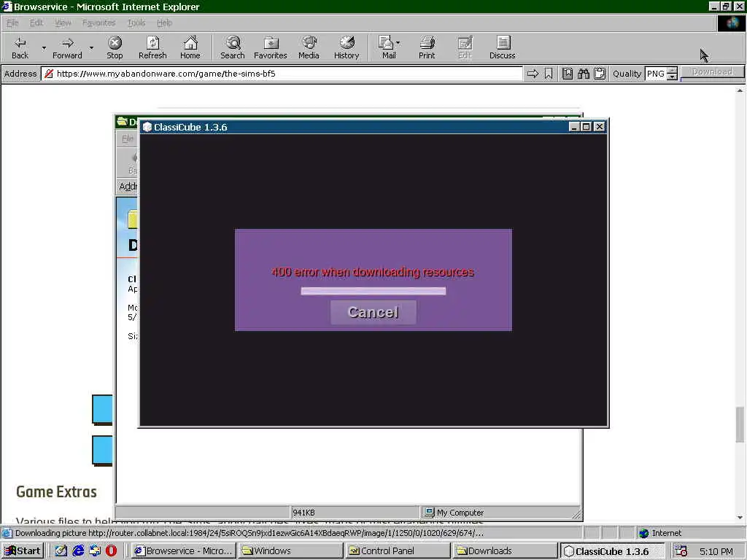Open the Discuss toolbar button
The image size is (747, 560).
(502, 47)
